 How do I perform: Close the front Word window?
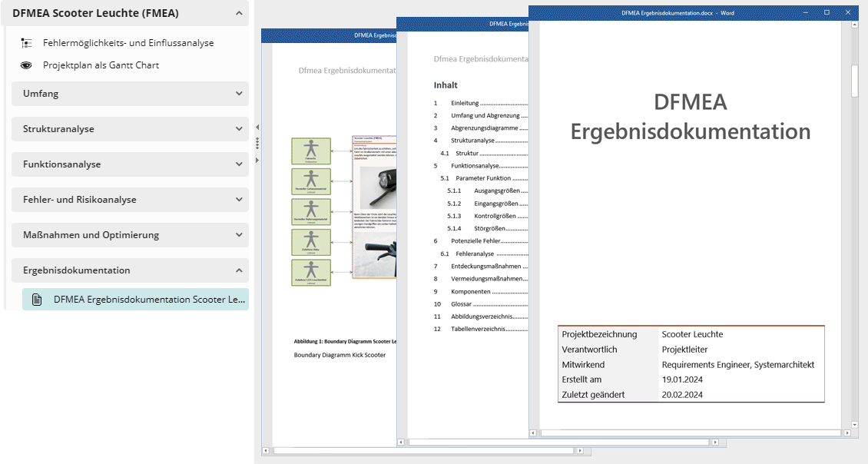tap(847, 12)
